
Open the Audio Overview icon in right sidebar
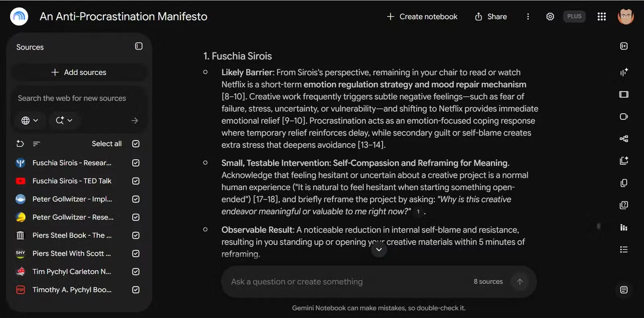(624, 72)
